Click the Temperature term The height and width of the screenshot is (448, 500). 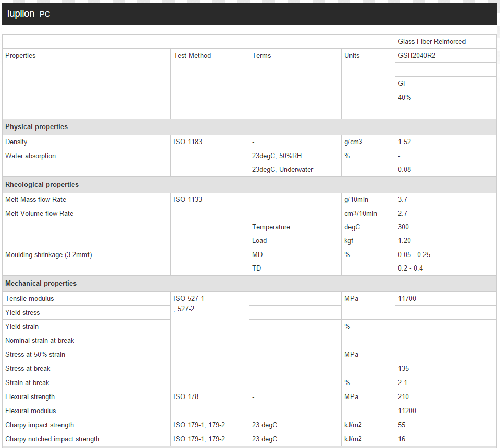[x=271, y=227]
